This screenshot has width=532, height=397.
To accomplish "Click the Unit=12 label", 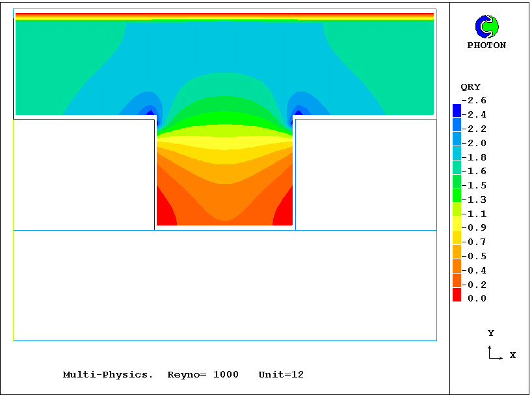I will tap(281, 375).
